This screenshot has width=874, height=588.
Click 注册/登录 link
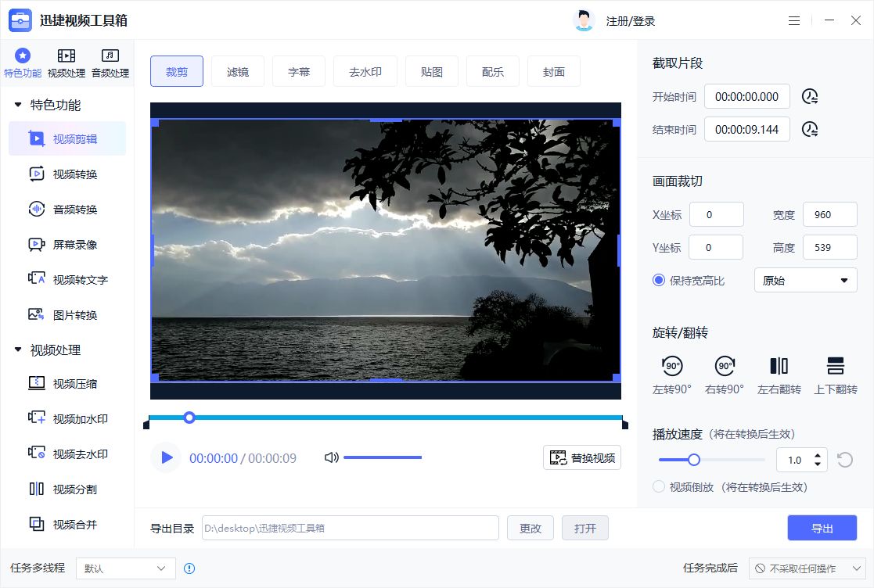pyautogui.click(x=631, y=21)
